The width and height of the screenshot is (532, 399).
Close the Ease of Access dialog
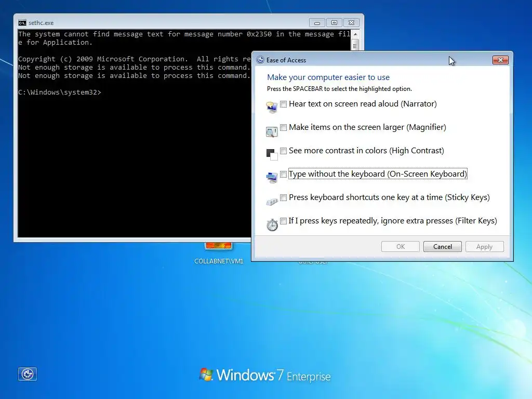point(500,60)
